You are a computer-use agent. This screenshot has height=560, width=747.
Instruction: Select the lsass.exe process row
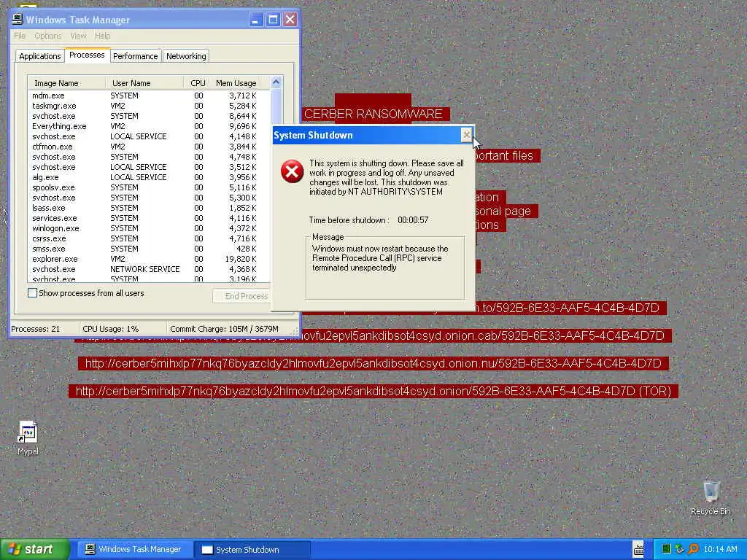point(149,208)
